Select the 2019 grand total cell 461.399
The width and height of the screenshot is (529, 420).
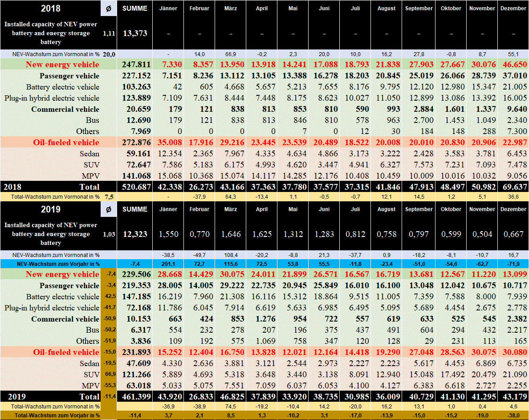click(134, 396)
